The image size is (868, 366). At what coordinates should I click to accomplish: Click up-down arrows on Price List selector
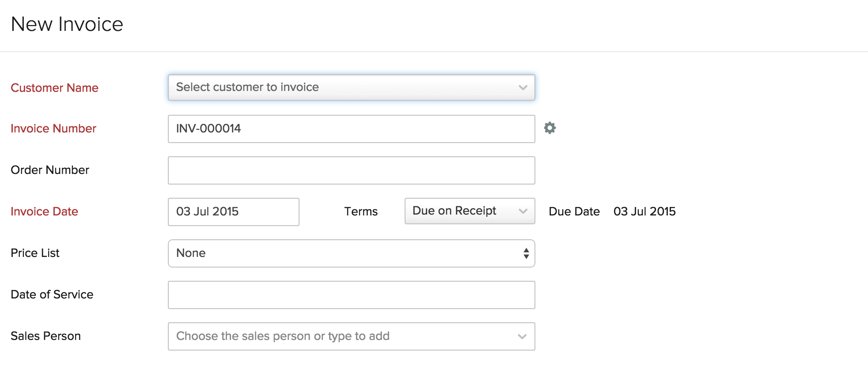(526, 253)
